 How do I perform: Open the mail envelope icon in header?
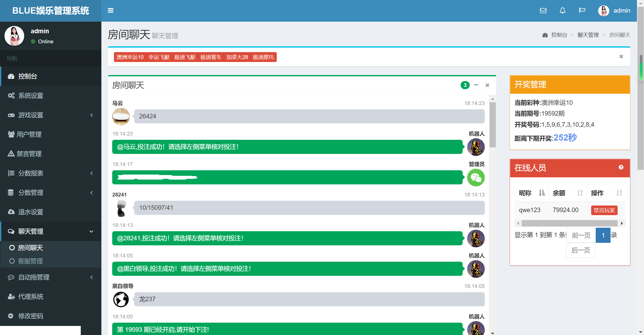(543, 11)
